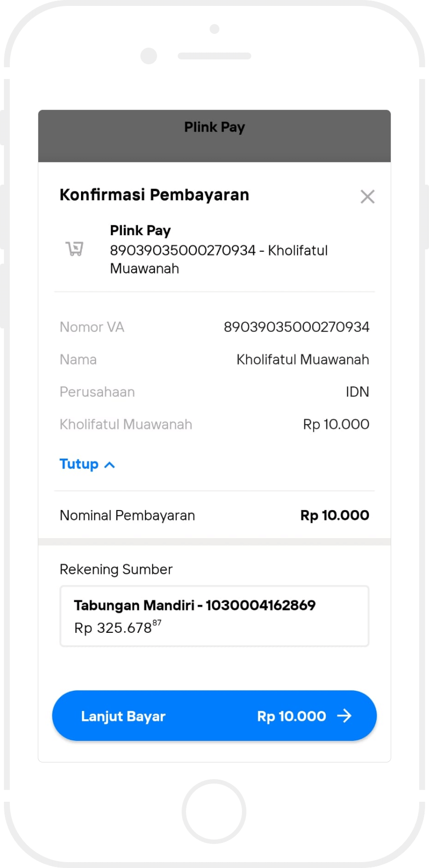This screenshot has height=868, width=429.
Task: Click the bold Plink Pay merchant name
Action: (140, 230)
